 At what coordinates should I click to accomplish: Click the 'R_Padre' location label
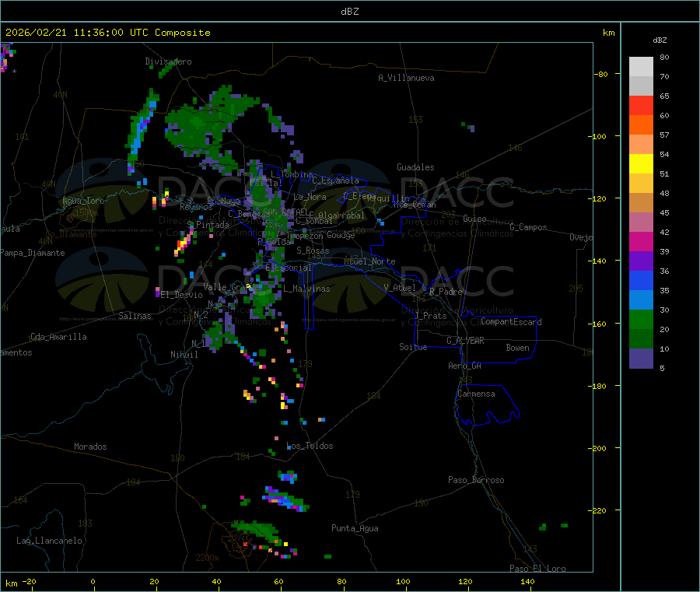[x=446, y=292]
